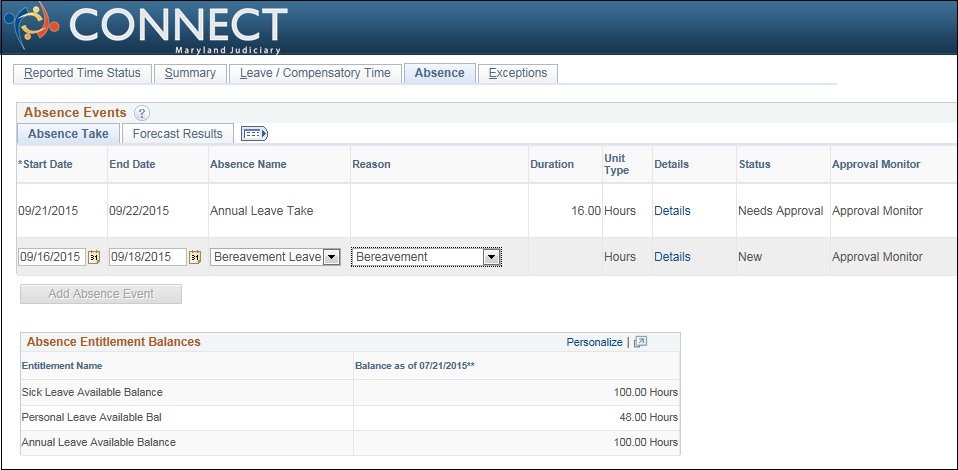Click the New status text
Screen dimensions: 958x470
[x=750, y=257]
